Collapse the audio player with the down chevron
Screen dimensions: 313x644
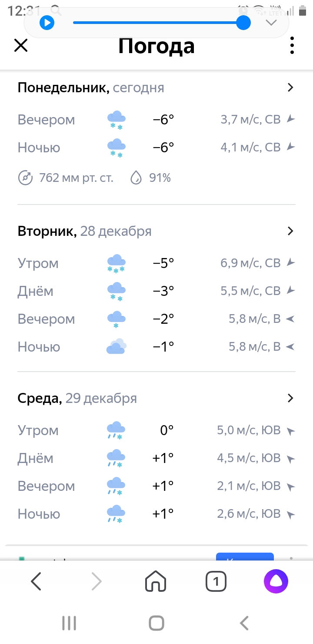pyautogui.click(x=271, y=22)
